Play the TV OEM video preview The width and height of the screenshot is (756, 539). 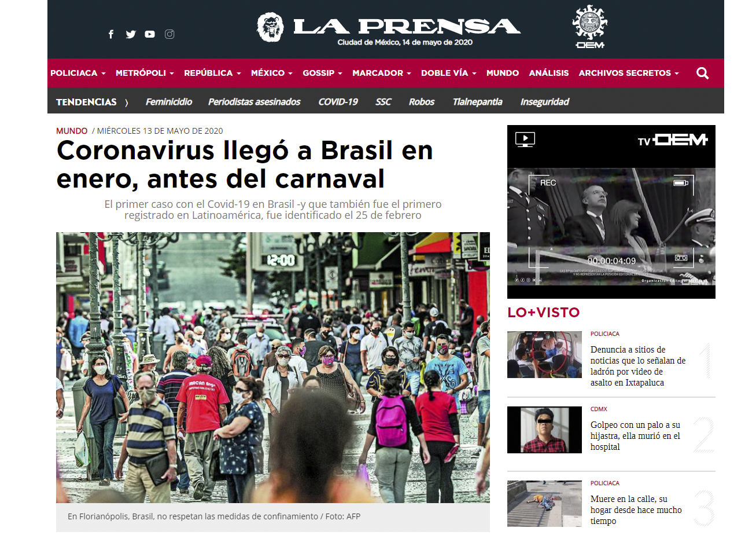tap(611, 226)
